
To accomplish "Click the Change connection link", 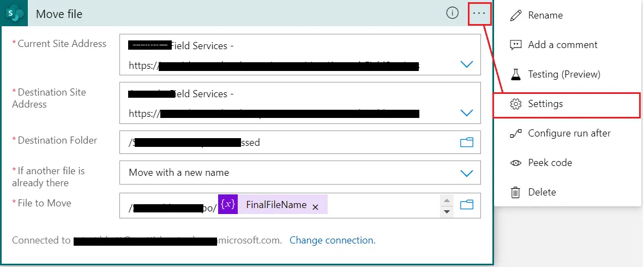I will pyautogui.click(x=332, y=240).
